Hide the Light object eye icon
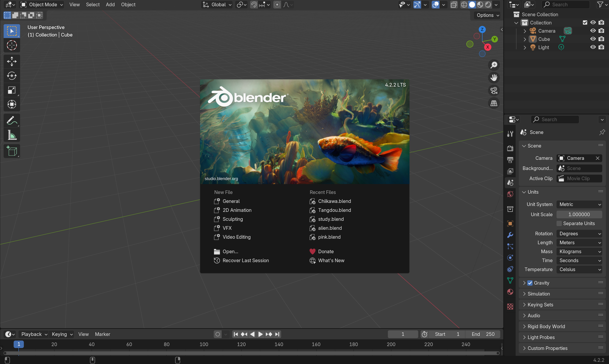 [593, 47]
